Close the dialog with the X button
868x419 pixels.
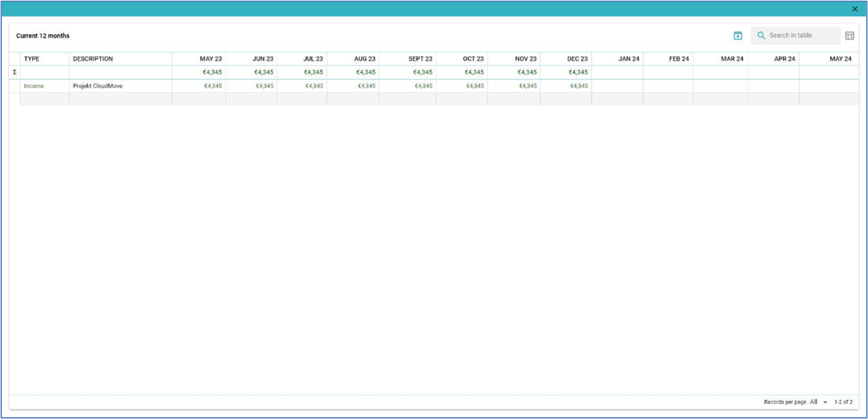tap(854, 9)
